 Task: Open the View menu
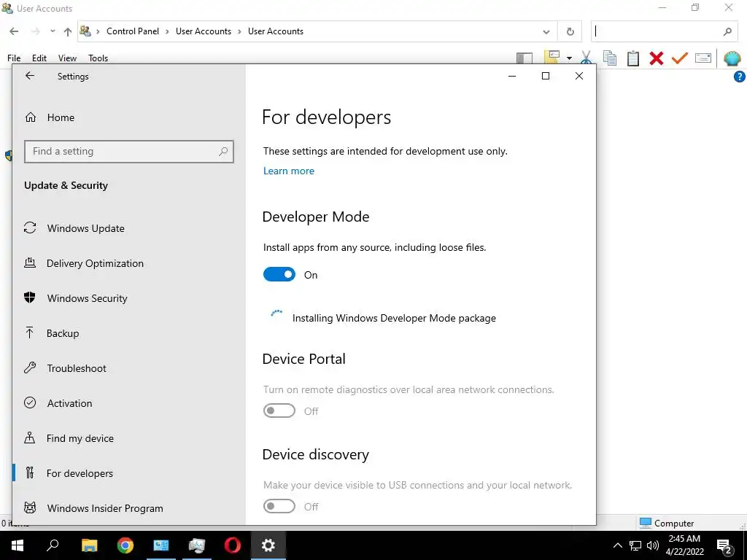pyautogui.click(x=67, y=58)
